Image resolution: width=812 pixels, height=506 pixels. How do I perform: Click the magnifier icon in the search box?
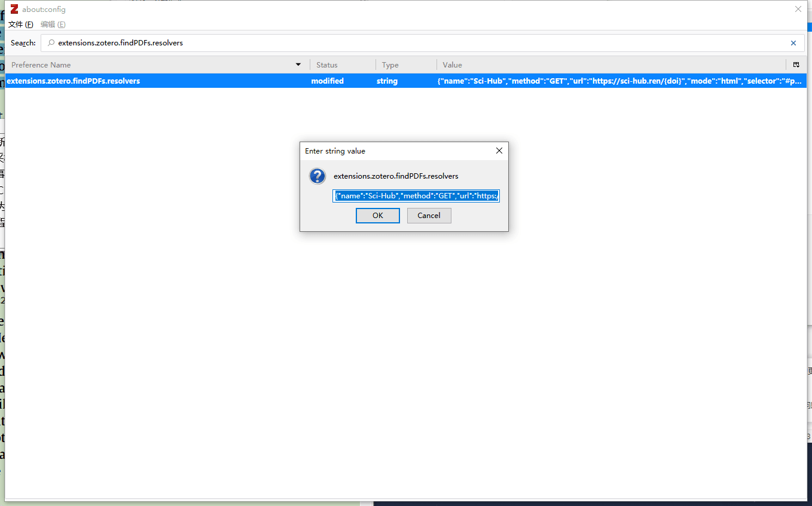tap(51, 43)
